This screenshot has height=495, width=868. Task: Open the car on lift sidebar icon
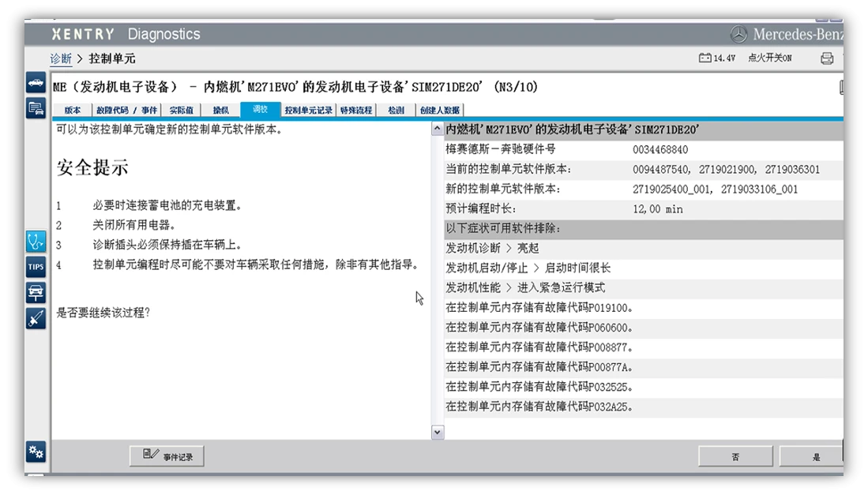point(36,293)
